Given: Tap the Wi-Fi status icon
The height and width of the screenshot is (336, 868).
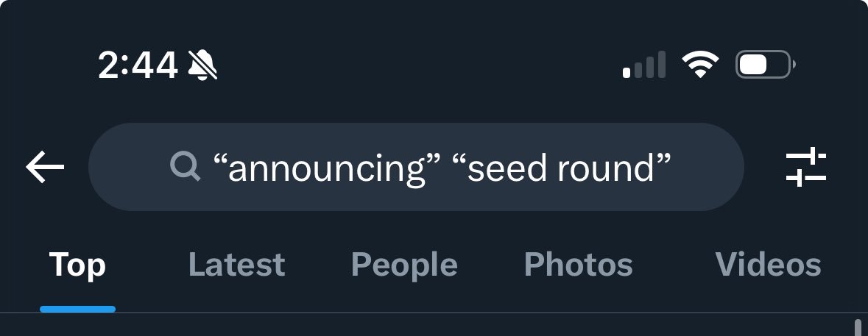Looking at the screenshot, I should [x=699, y=65].
